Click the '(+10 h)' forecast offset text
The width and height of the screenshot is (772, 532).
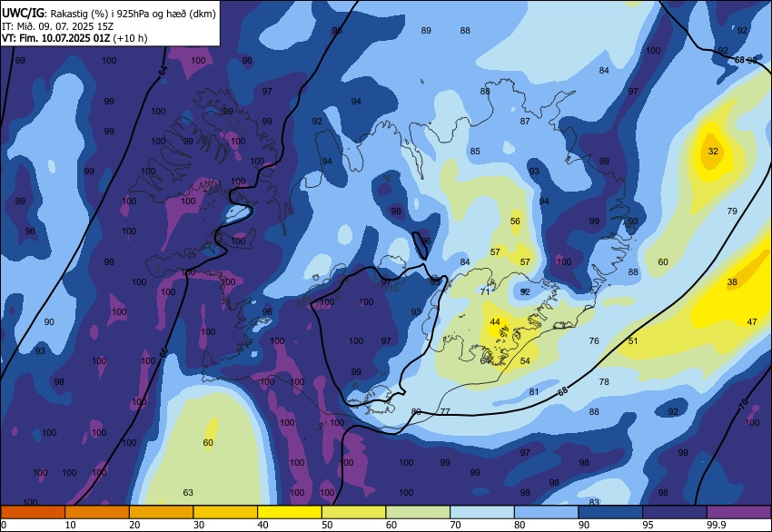tap(131, 38)
